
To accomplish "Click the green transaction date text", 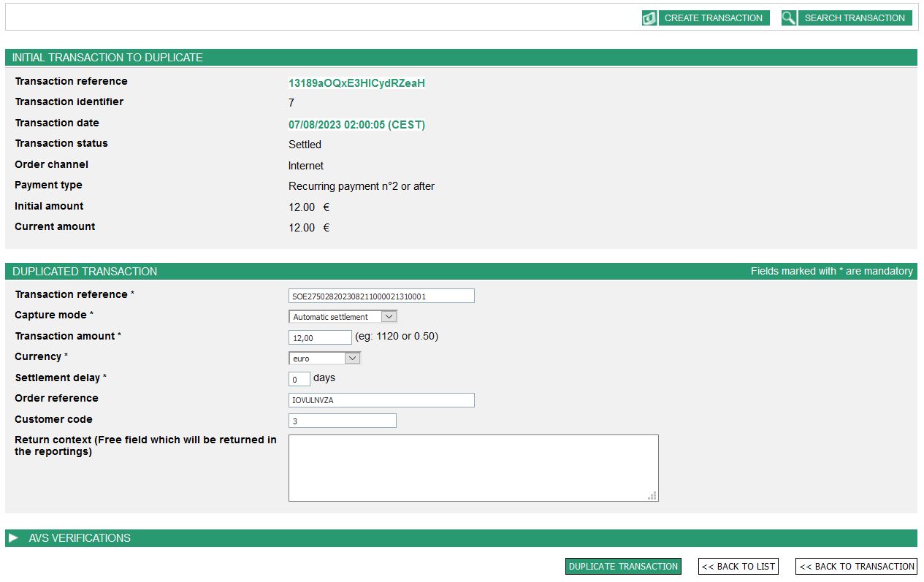I will pyautogui.click(x=355, y=124).
